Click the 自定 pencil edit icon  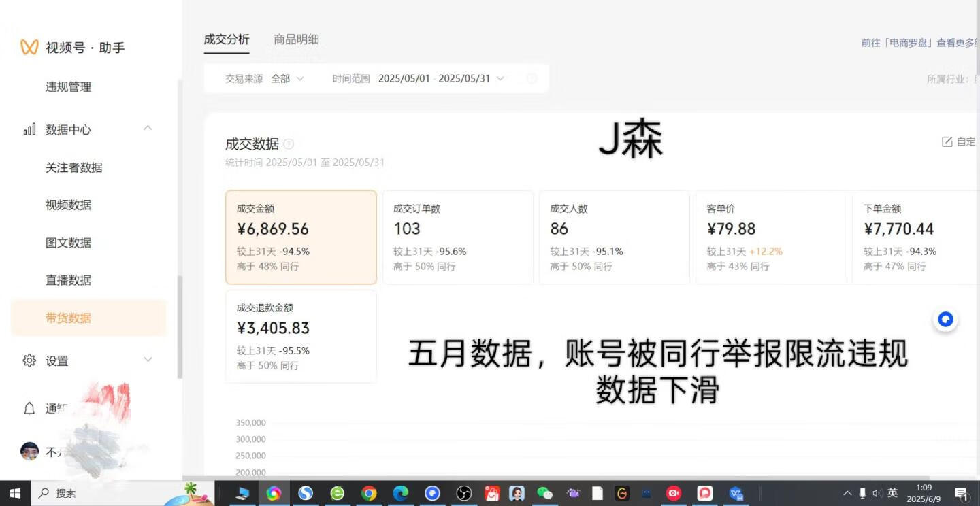pos(947,141)
